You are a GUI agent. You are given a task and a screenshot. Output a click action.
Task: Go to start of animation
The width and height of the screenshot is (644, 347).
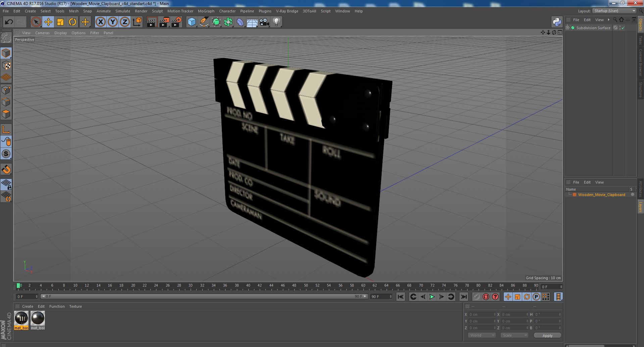click(400, 297)
